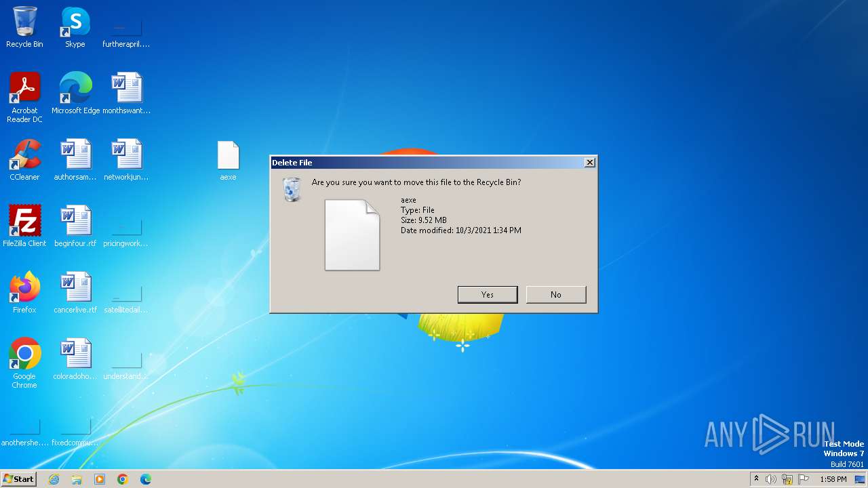Open Windows Media Player from taskbar
Image resolution: width=868 pixels, height=488 pixels.
click(100, 479)
